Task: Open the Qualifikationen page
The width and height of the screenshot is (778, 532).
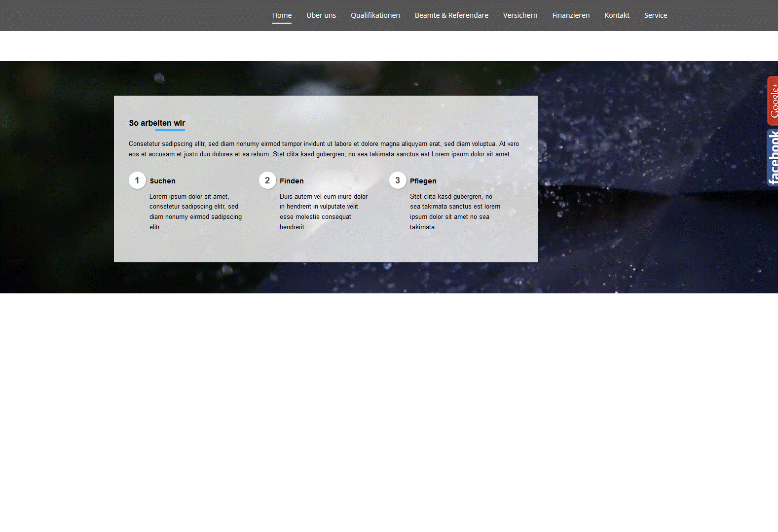Action: (x=375, y=15)
